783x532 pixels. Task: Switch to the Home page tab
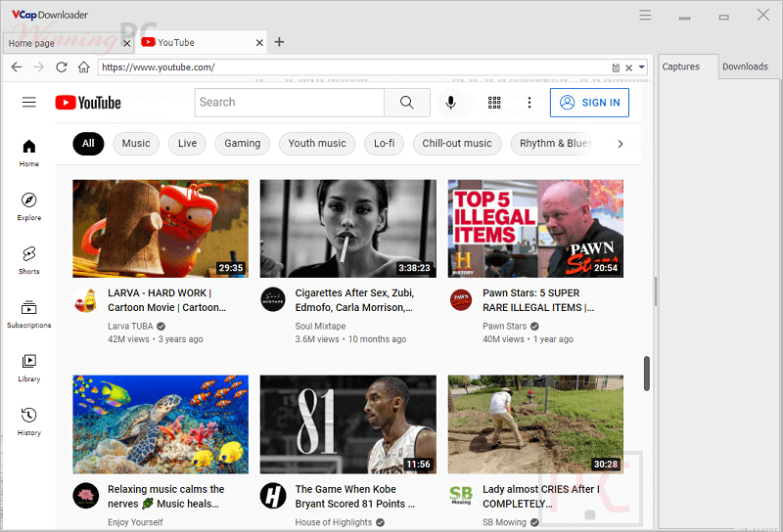click(31, 43)
